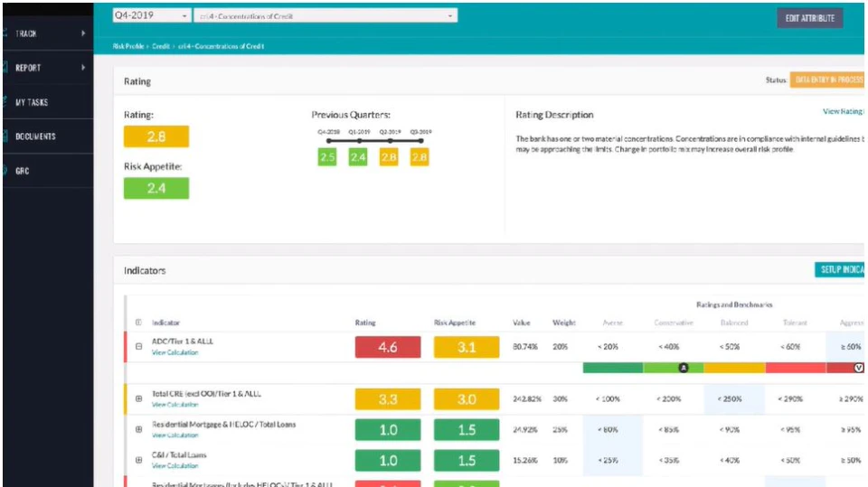Click the Report icon in sidebar
868x487 pixels.
click(x=5, y=68)
